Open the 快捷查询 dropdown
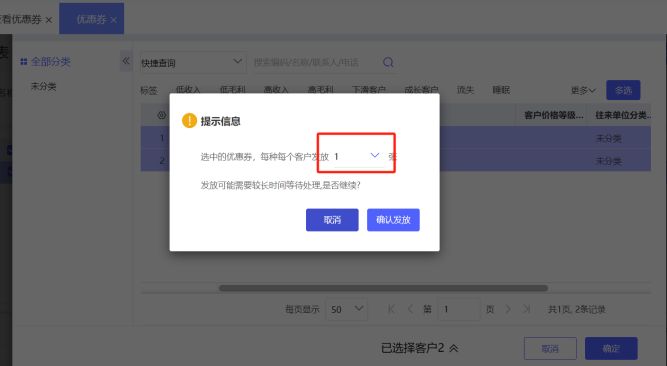667x366 pixels. (x=192, y=63)
